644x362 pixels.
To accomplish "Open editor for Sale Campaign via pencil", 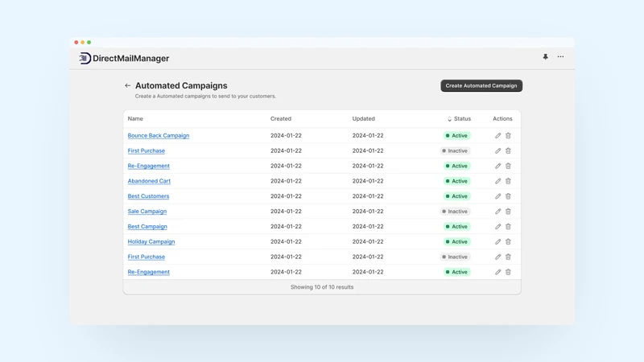I will pos(497,212).
